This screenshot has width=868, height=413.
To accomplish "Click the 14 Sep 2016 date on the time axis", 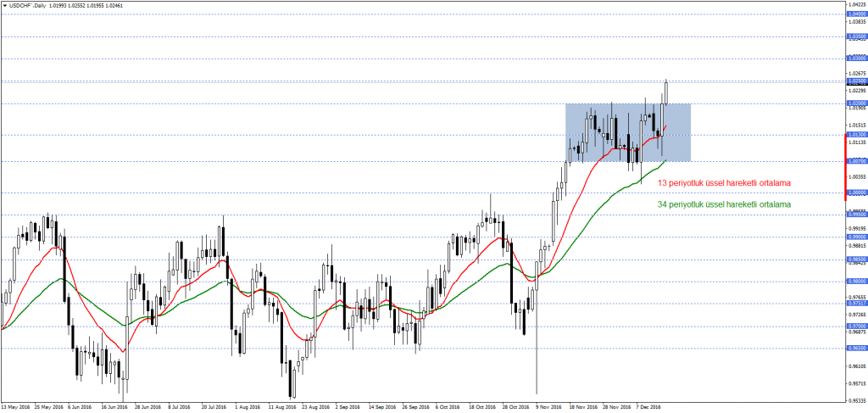I will pos(381,407).
